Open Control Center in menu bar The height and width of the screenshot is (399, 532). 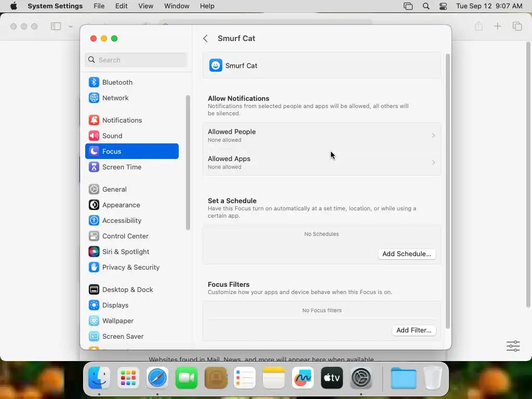pyautogui.click(x=443, y=6)
